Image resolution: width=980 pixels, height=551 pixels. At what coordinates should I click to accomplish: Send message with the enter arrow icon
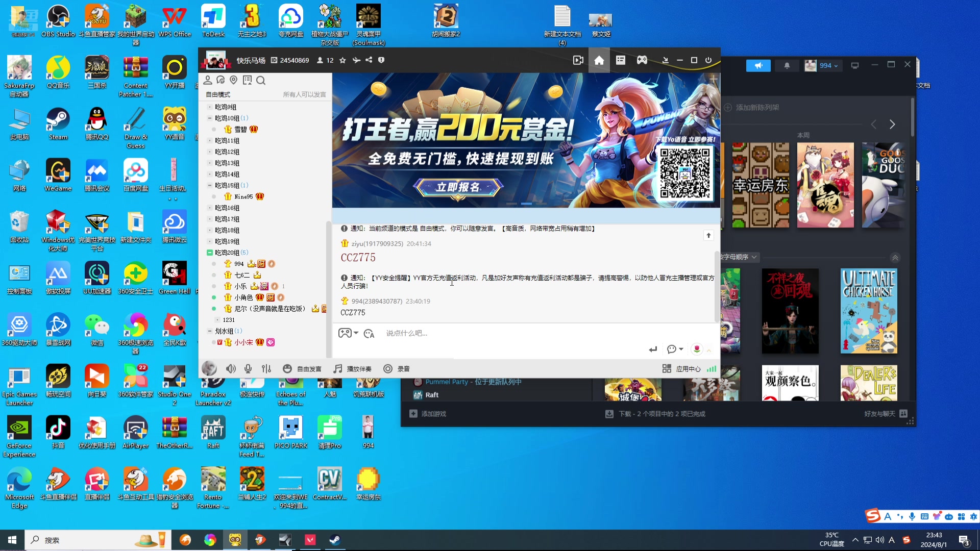point(653,349)
